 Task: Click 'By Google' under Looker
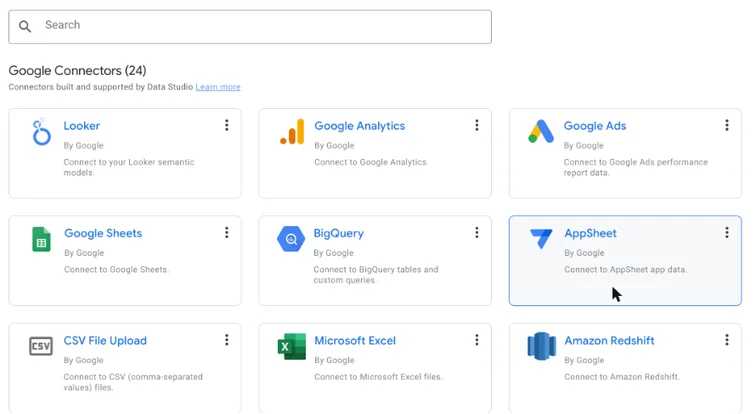(83, 146)
